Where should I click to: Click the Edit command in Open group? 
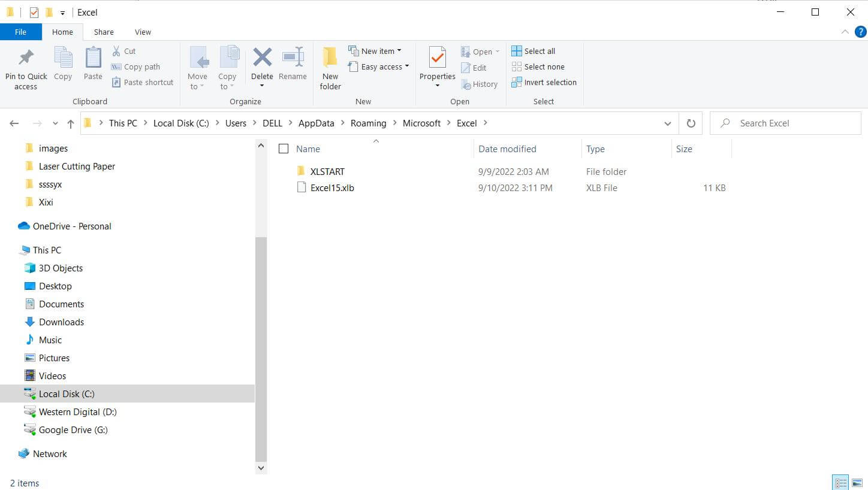pos(474,68)
